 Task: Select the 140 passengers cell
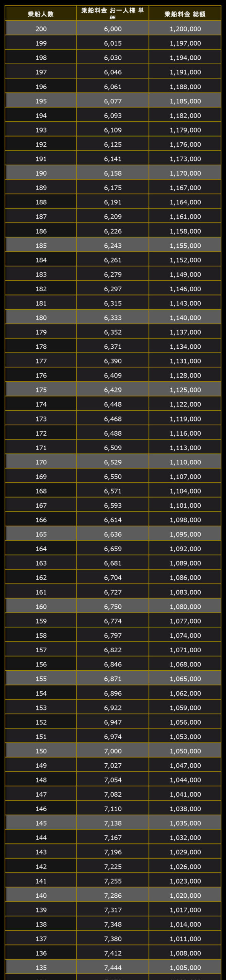tap(41, 895)
